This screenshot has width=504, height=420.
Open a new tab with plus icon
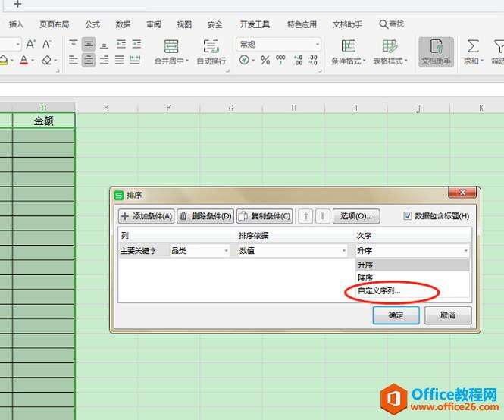pos(18,4)
